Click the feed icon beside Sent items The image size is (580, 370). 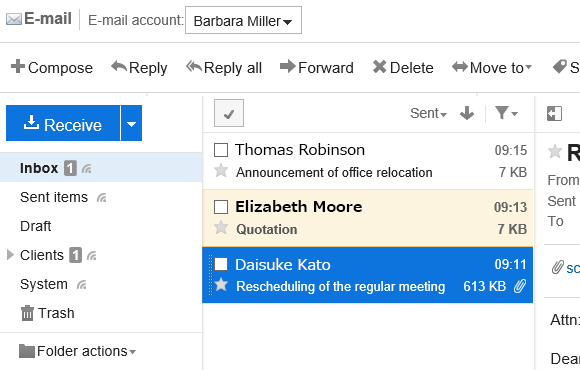[x=102, y=198]
